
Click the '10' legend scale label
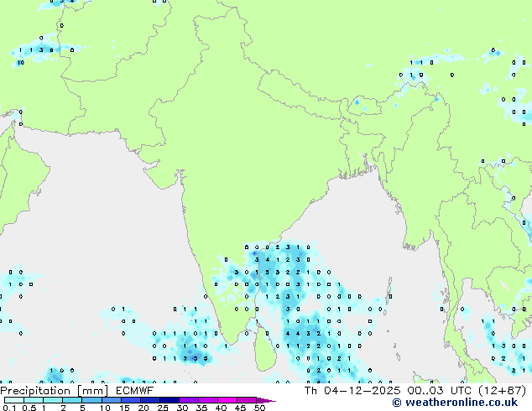coord(105,408)
